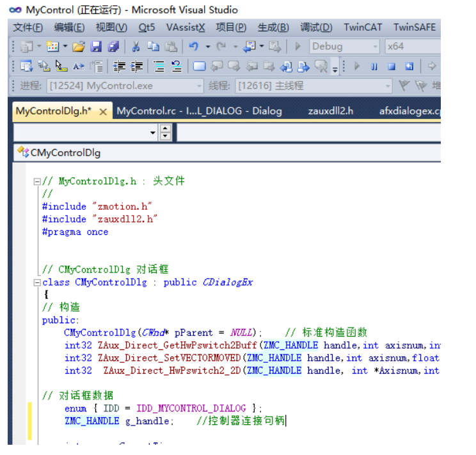Open the 编辑(E) menu
This screenshot has width=476, height=455.
click(69, 28)
